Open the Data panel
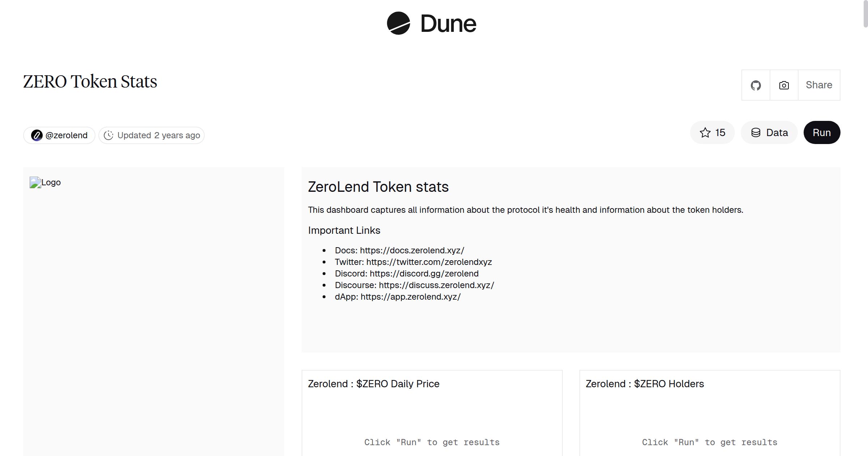The height and width of the screenshot is (456, 868). [x=769, y=132]
